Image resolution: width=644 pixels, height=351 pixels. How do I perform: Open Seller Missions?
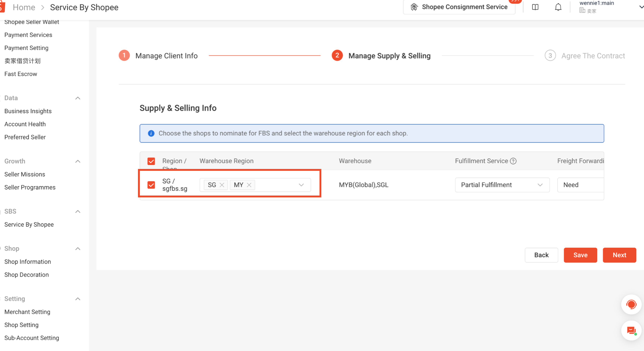tap(25, 174)
